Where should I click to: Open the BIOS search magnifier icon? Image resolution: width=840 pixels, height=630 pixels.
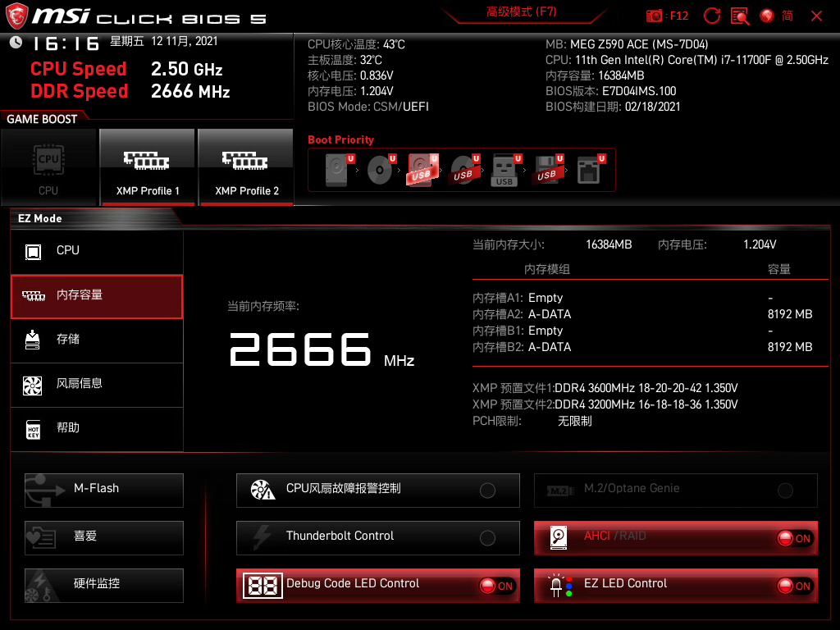[740, 16]
